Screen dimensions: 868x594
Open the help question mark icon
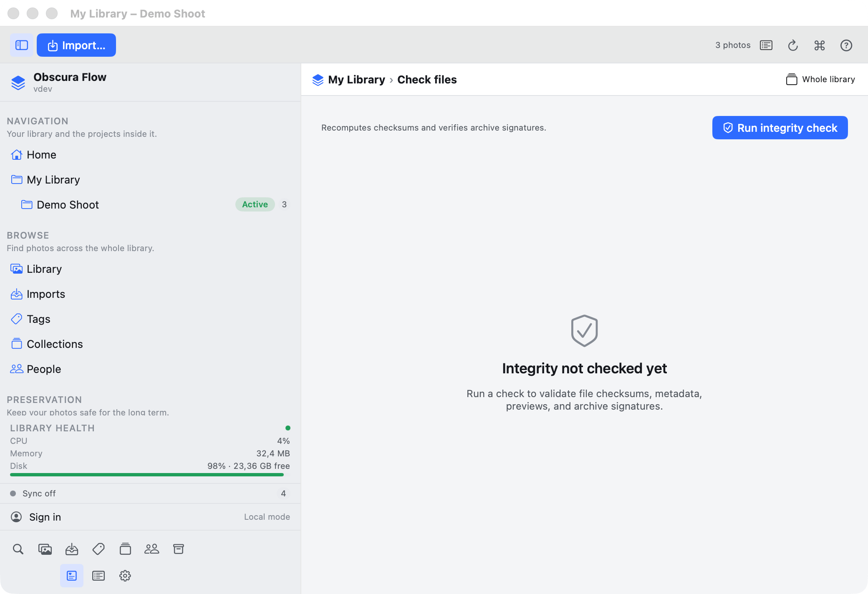tap(846, 45)
